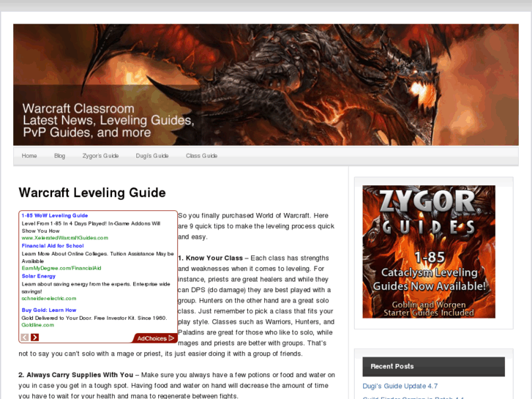Visit EarnMyDegree.com/FinancialAid link
The image size is (532, 399).
[61, 268]
